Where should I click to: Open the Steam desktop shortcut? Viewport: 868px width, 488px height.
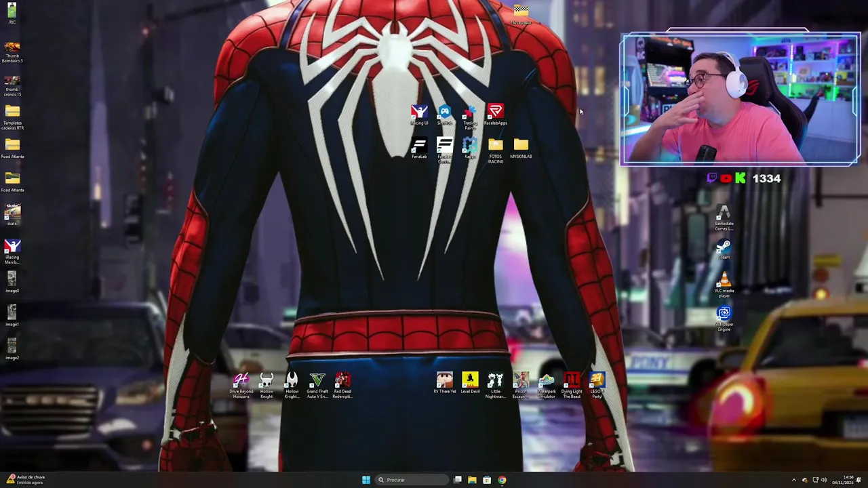pyautogui.click(x=724, y=250)
